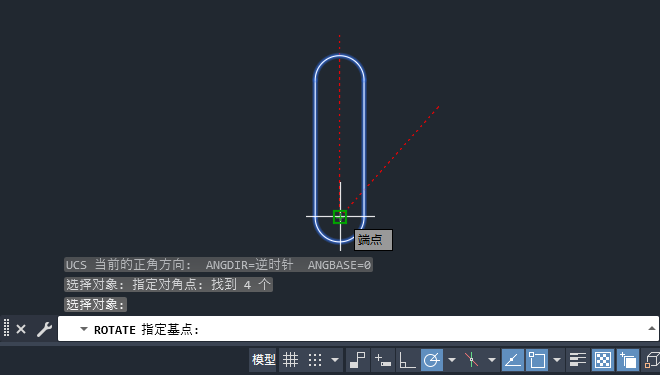Click the ANGDIR=逆时针 ANGBASE=0 history line
Image resolution: width=660 pixels, height=375 pixels.
pyautogui.click(x=218, y=265)
